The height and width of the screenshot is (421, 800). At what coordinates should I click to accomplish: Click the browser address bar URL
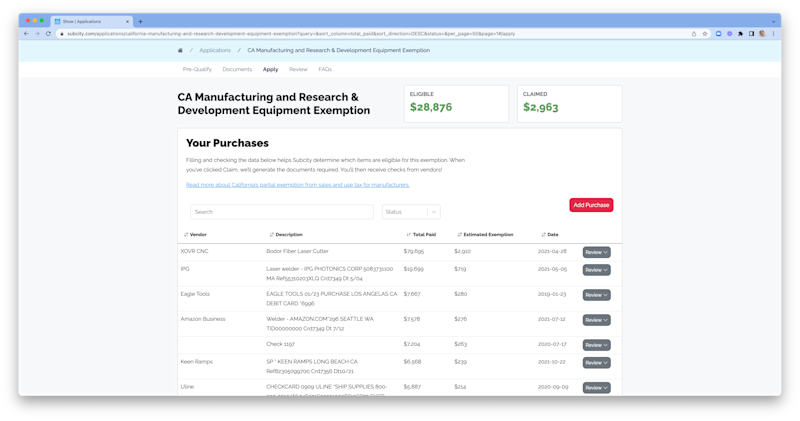(x=291, y=34)
